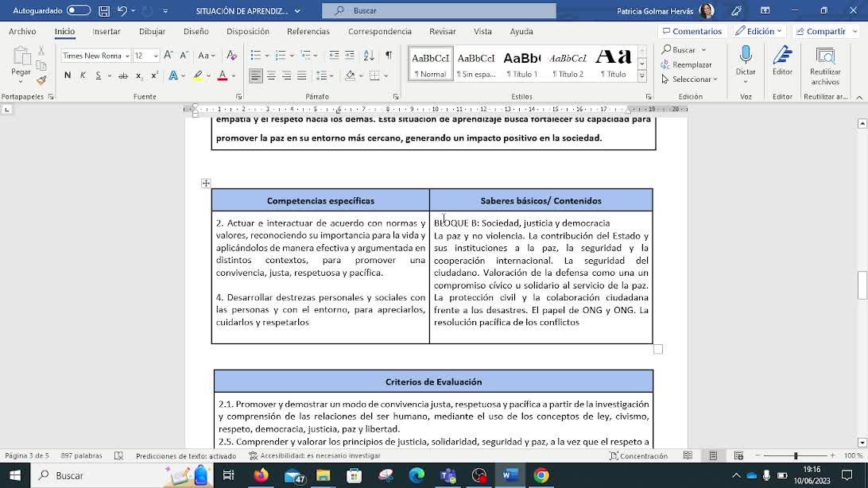Align paragraph to the right
Image resolution: width=868 pixels, height=488 pixels.
point(286,76)
